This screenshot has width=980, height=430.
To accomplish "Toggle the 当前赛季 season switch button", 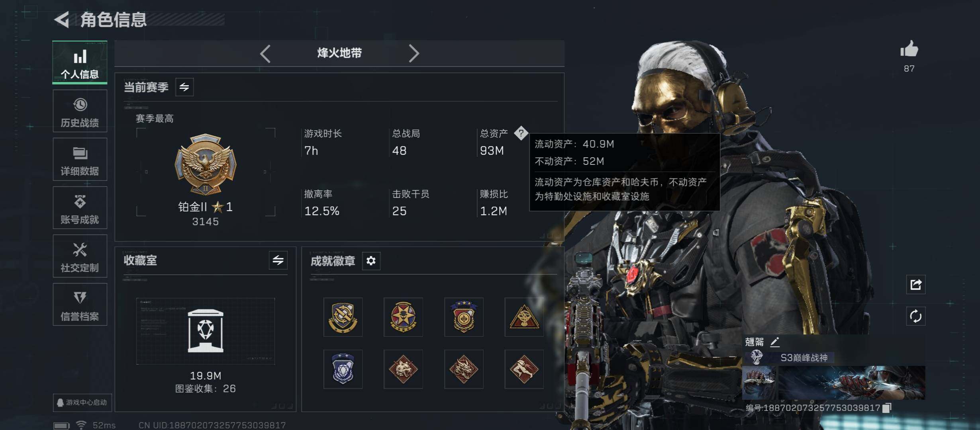I will pos(184,87).
